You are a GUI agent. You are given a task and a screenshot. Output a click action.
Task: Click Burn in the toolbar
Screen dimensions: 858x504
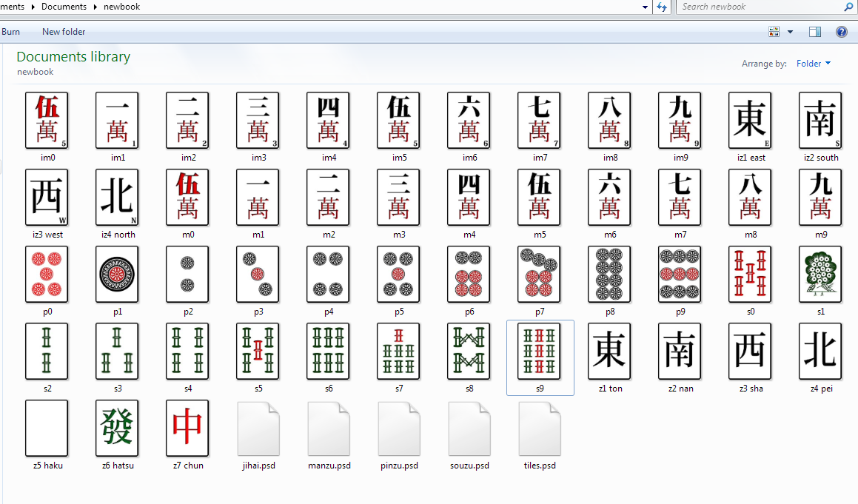[10, 32]
